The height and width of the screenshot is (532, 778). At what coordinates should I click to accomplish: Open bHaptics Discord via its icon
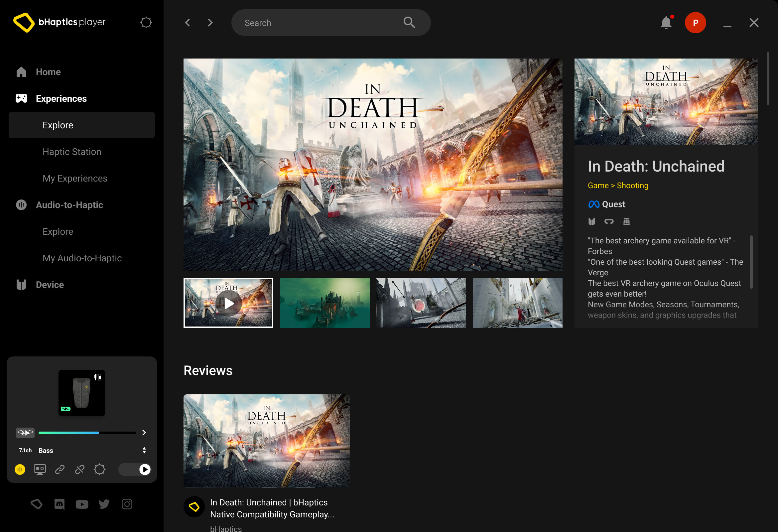pos(59,504)
